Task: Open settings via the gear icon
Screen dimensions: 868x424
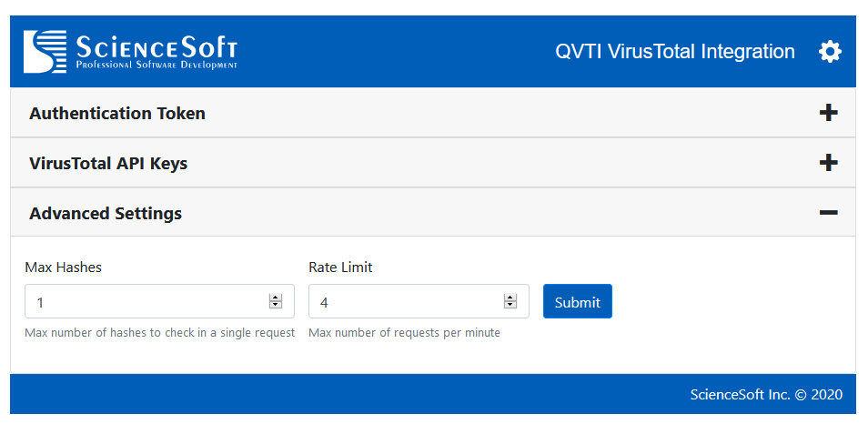Action: pos(830,52)
